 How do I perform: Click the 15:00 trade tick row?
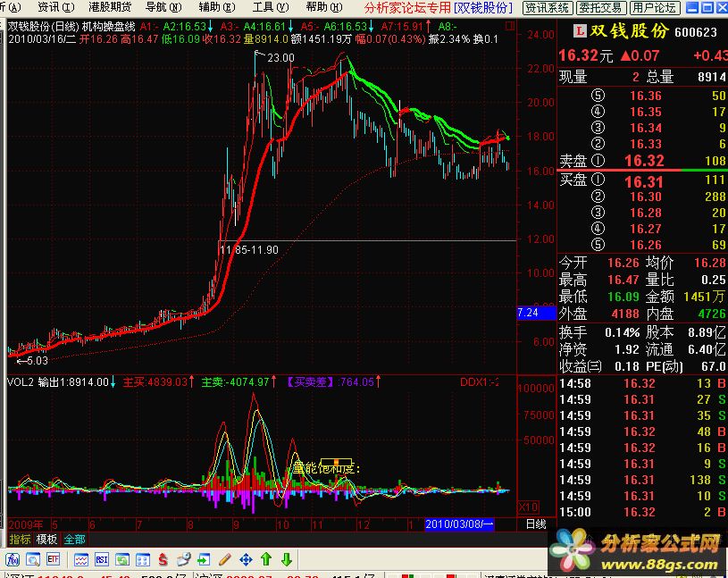(x=642, y=512)
